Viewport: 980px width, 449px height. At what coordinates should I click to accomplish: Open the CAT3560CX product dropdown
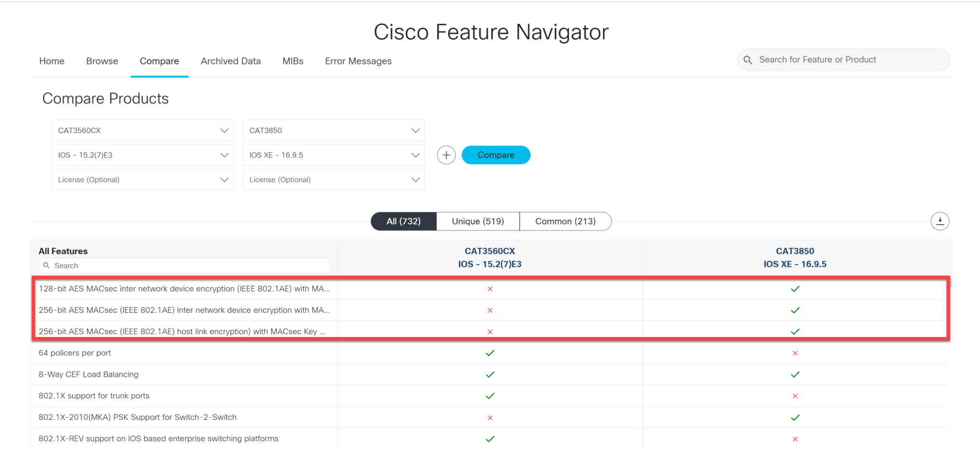coord(143,131)
